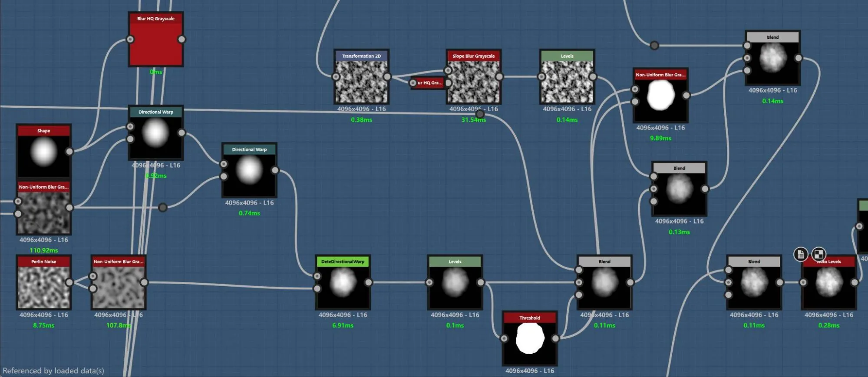
Task: Click the link dot left of Directional Warp 0.74ms
Action: pos(163,208)
